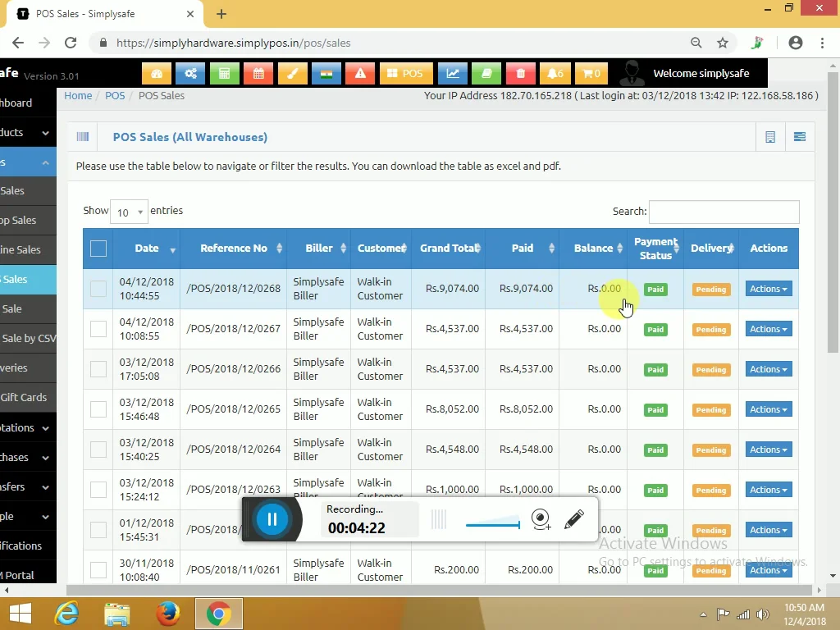
Task: Check the row for /POS/2018/12/0263
Action: (98, 490)
